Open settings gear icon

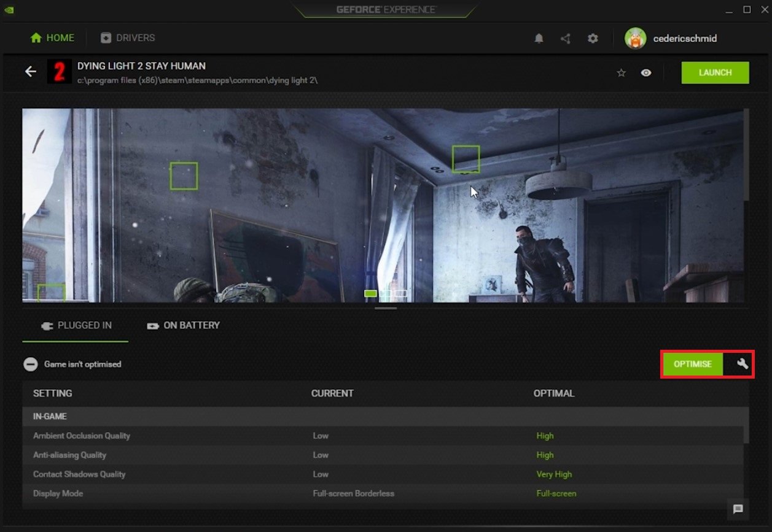[593, 38]
